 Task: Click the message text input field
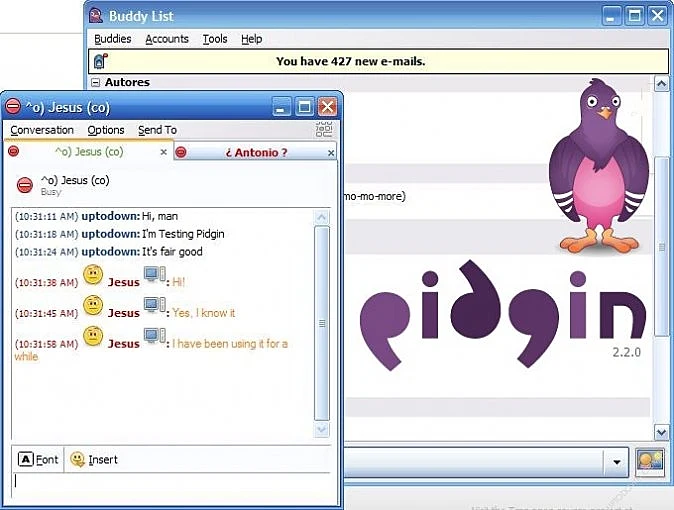point(170,482)
